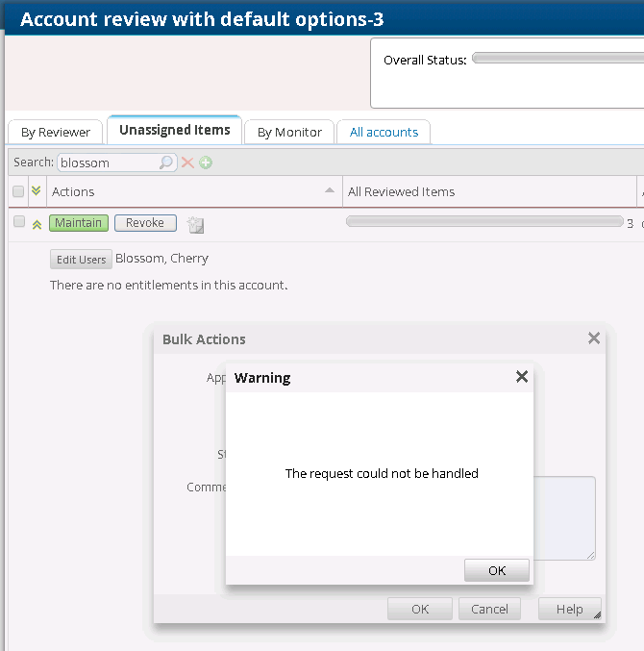Clear the search with the red X icon
Screen dimensions: 644x651
(188, 163)
